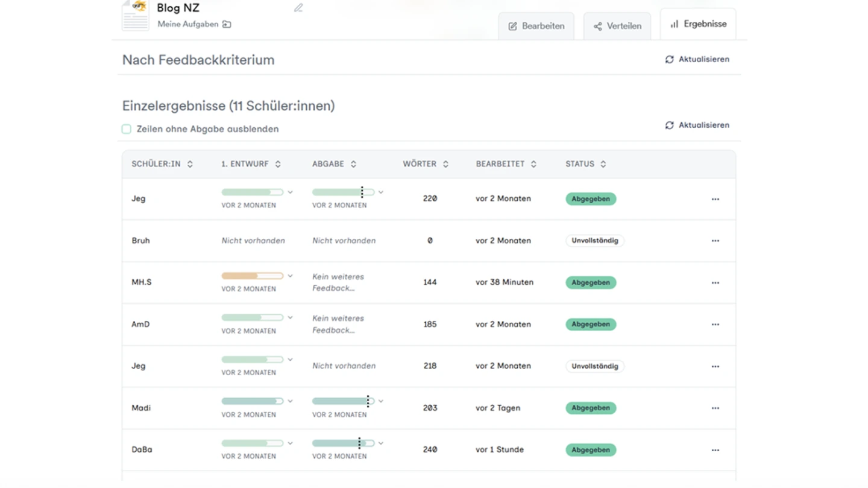
Task: Open the three-dot menu for DaBa's row
Action: 715,450
